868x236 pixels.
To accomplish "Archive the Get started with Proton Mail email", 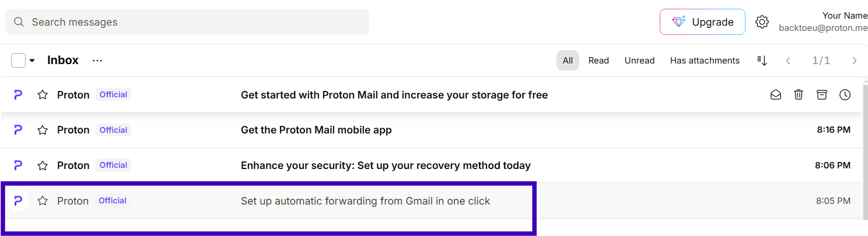I will pos(822,94).
